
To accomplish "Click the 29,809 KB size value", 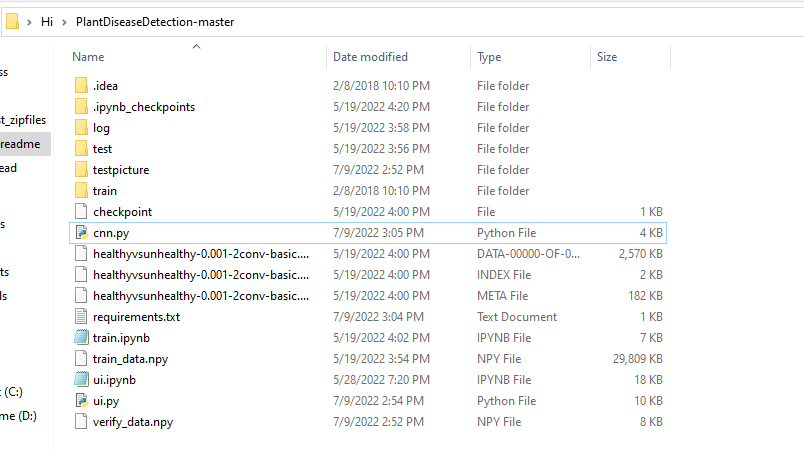I will point(637,359).
